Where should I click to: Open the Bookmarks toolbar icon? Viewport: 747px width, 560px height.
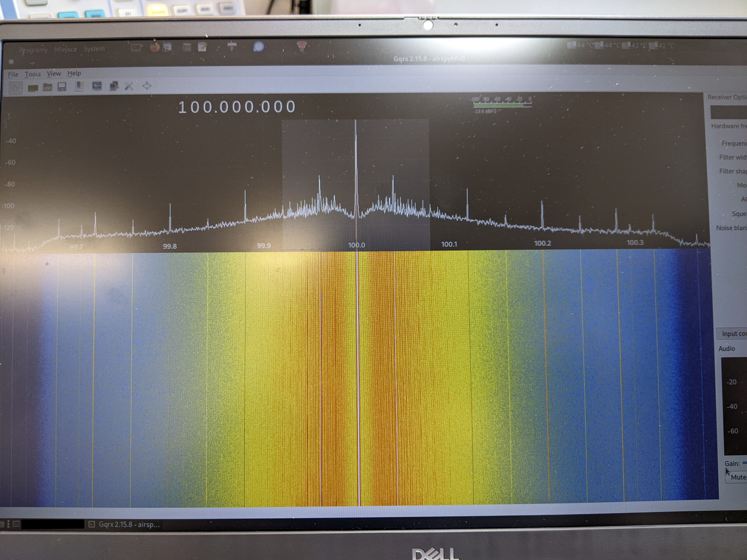(x=80, y=86)
